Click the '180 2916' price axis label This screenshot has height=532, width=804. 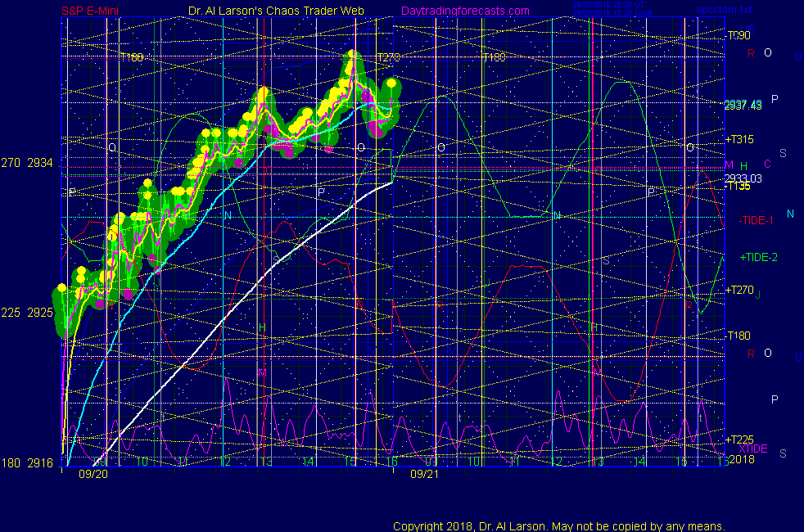point(27,463)
